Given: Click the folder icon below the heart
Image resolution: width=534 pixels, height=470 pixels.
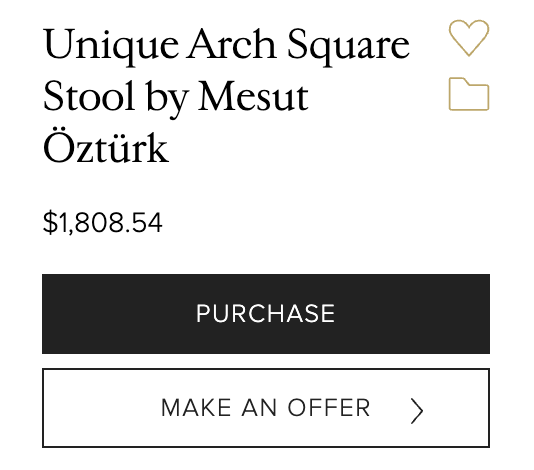Looking at the screenshot, I should [469, 94].
